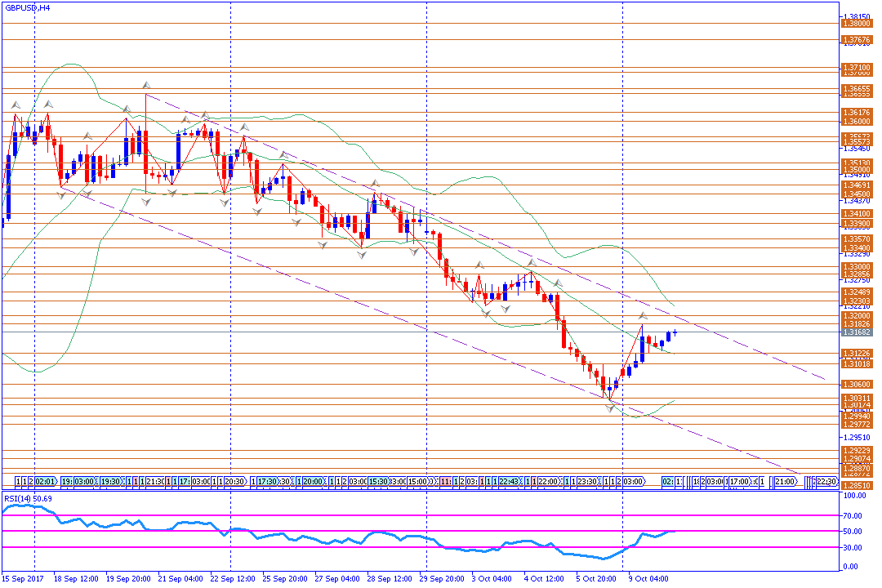Select the 1.36000 price level label
This screenshot has height=588, width=882.
tap(857, 121)
